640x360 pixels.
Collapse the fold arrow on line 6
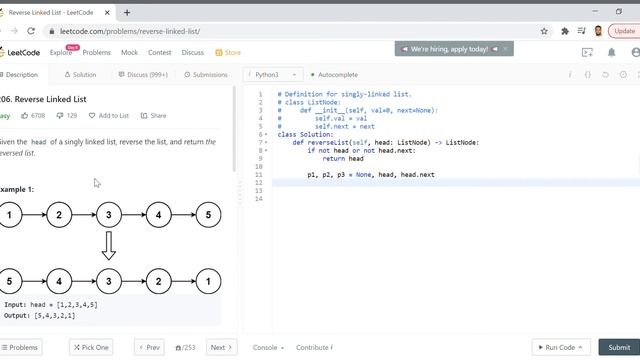pos(266,135)
